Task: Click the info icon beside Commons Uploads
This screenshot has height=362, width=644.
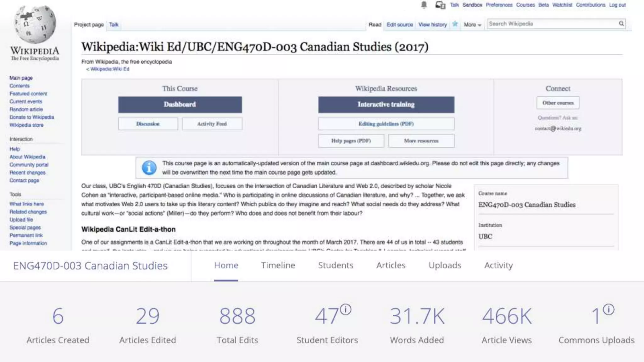Action: pos(608,309)
